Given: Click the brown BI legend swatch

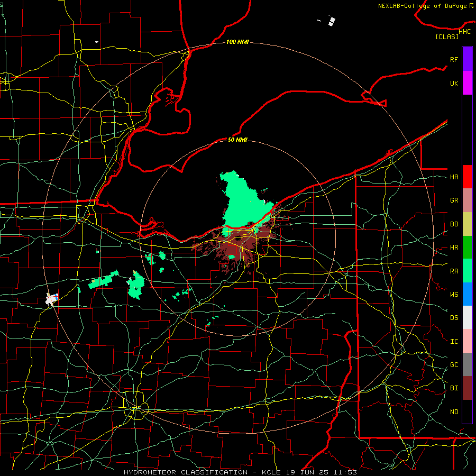Looking at the screenshot, I should (467, 388).
